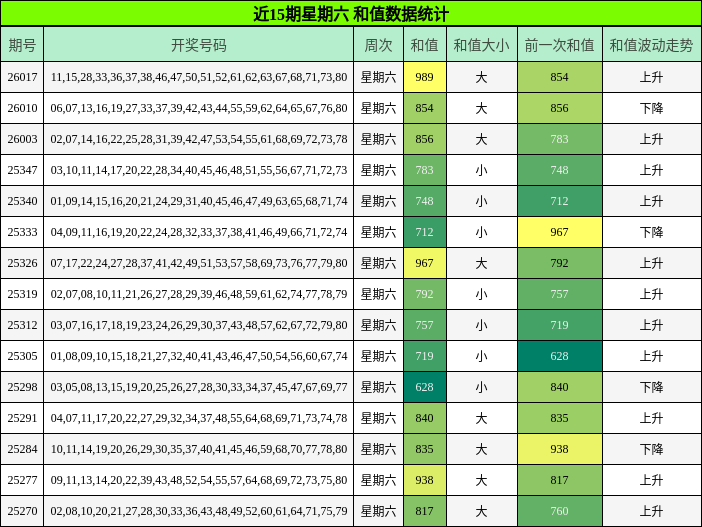
Task: Click the 628 cell in 前一次和值 column
Action: (560, 356)
